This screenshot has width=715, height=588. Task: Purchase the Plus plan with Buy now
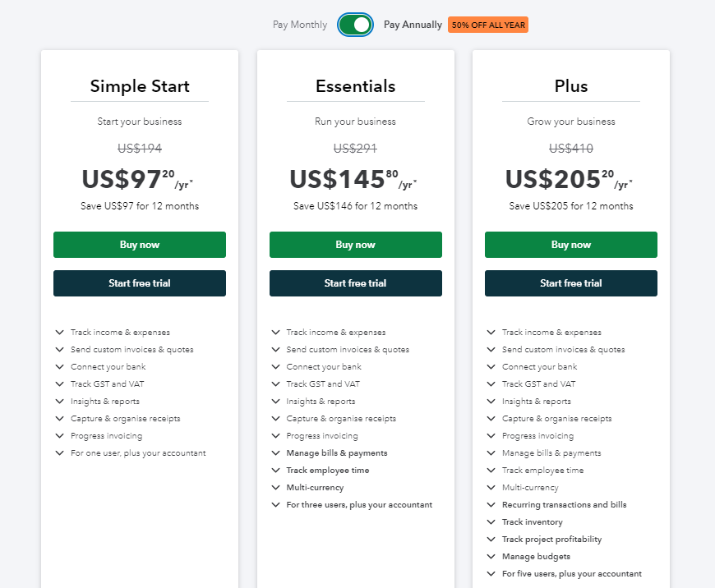[571, 245]
